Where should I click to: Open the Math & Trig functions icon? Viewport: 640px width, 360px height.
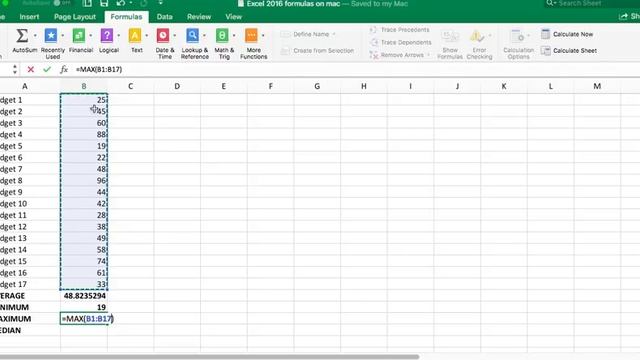tap(222, 36)
